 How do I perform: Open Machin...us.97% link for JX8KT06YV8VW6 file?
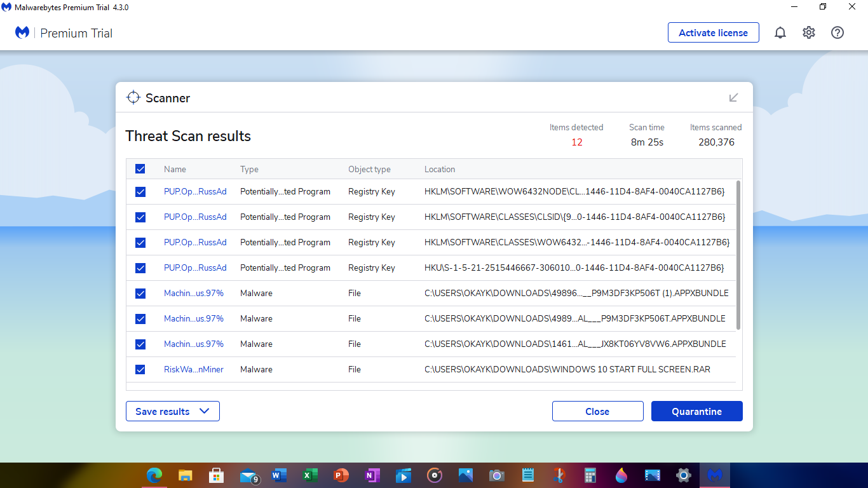click(x=194, y=344)
